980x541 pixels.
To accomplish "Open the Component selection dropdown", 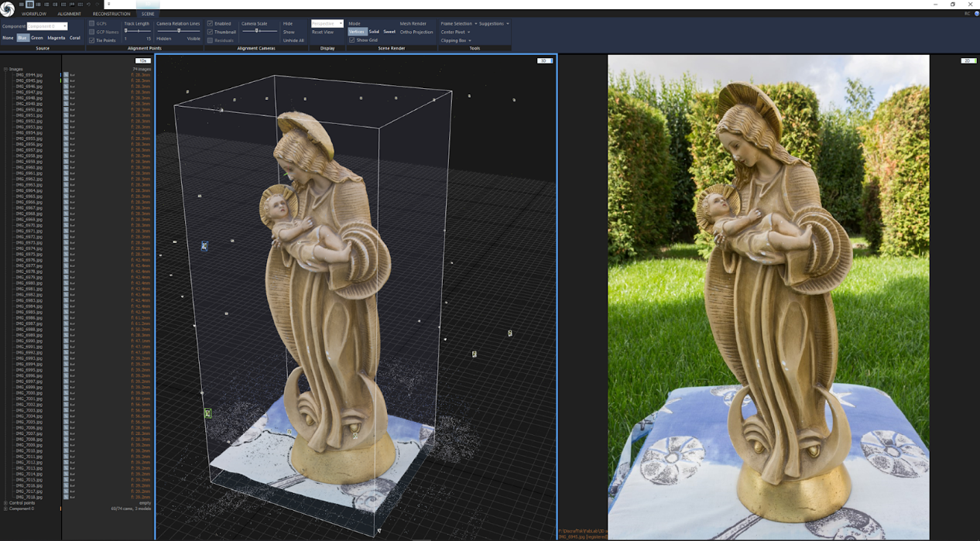I will click(47, 26).
